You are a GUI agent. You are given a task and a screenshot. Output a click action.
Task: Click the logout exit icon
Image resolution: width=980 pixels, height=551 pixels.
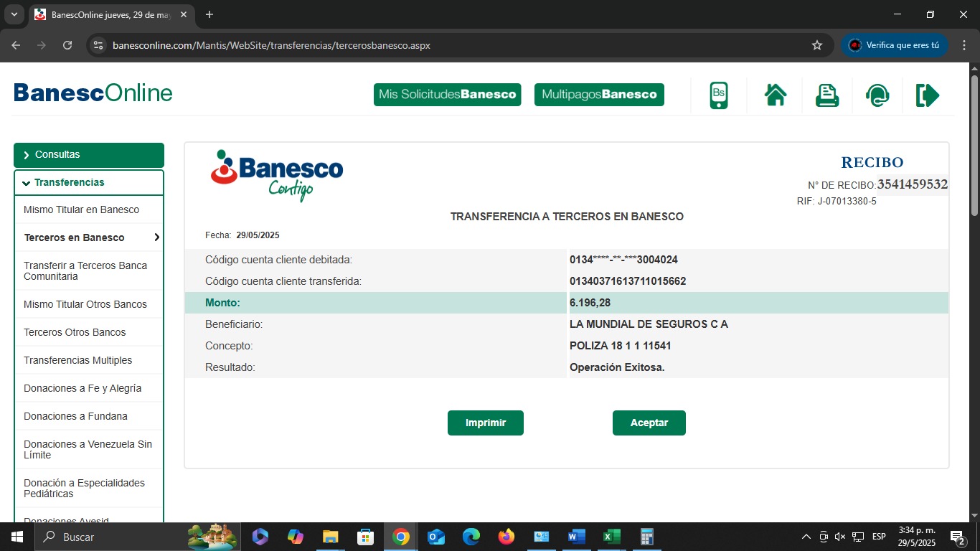[927, 95]
